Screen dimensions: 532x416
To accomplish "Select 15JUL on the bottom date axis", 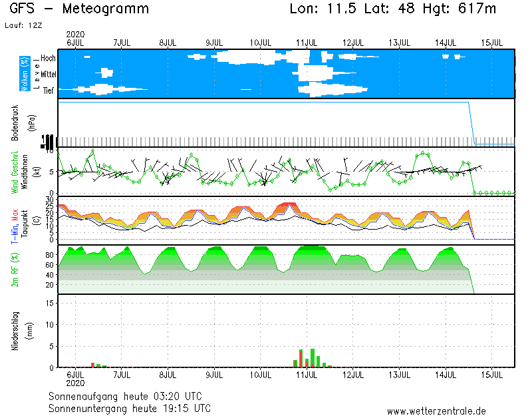I will (x=491, y=375).
